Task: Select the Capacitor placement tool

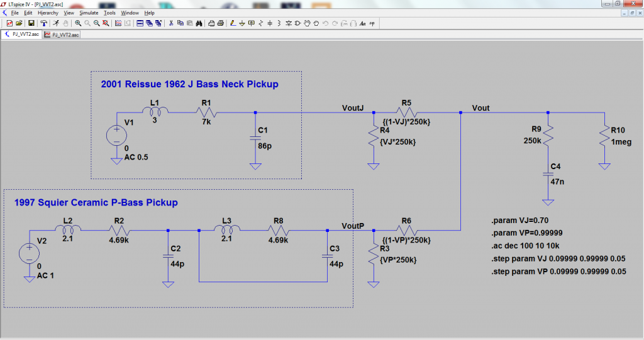Action: (x=270, y=23)
